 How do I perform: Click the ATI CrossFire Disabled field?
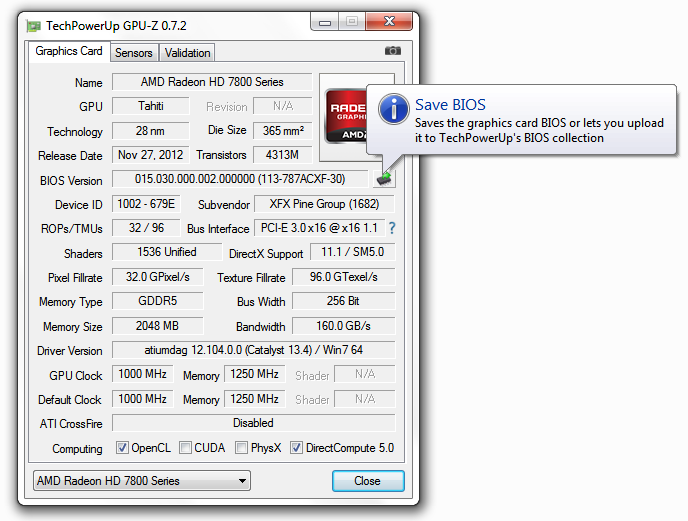254,423
